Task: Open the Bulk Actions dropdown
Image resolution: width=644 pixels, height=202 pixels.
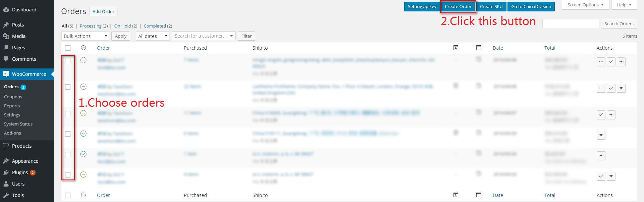Action: [x=85, y=36]
